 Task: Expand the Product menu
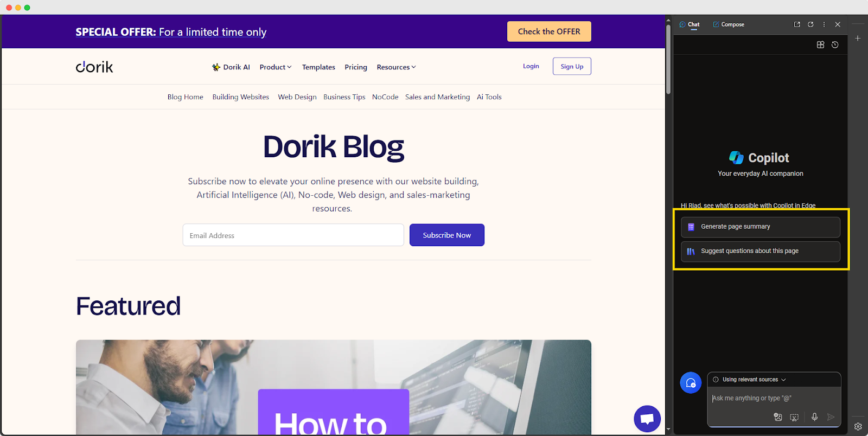(x=276, y=67)
